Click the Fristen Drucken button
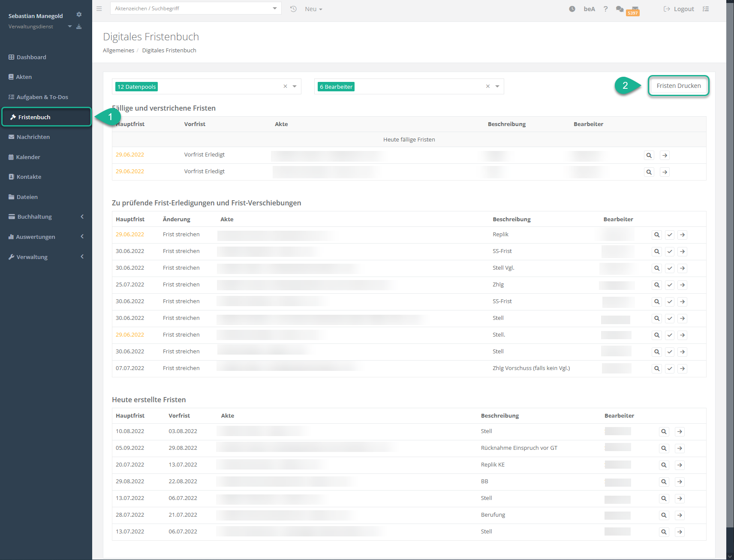Screen dimensions: 734x560 coord(678,86)
